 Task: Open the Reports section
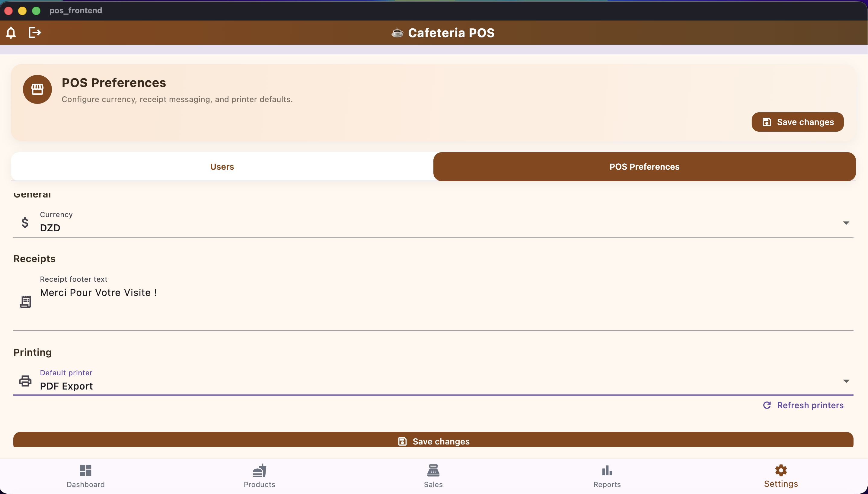click(x=607, y=476)
